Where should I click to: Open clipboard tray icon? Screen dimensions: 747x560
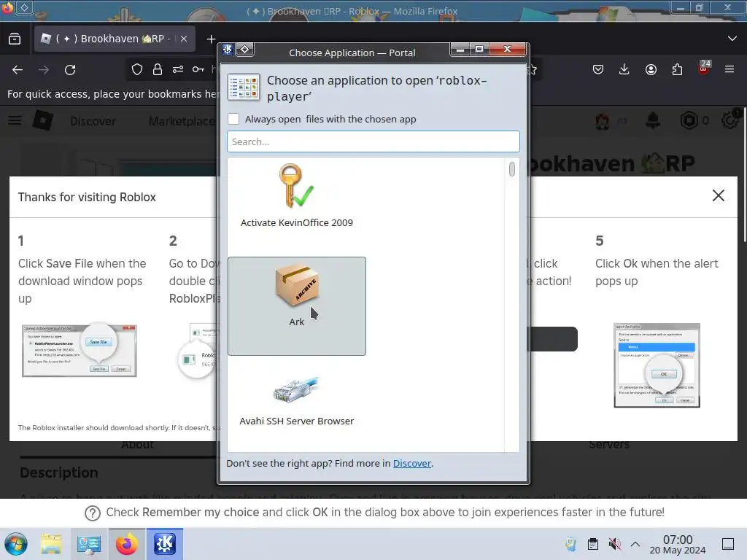[592, 544]
